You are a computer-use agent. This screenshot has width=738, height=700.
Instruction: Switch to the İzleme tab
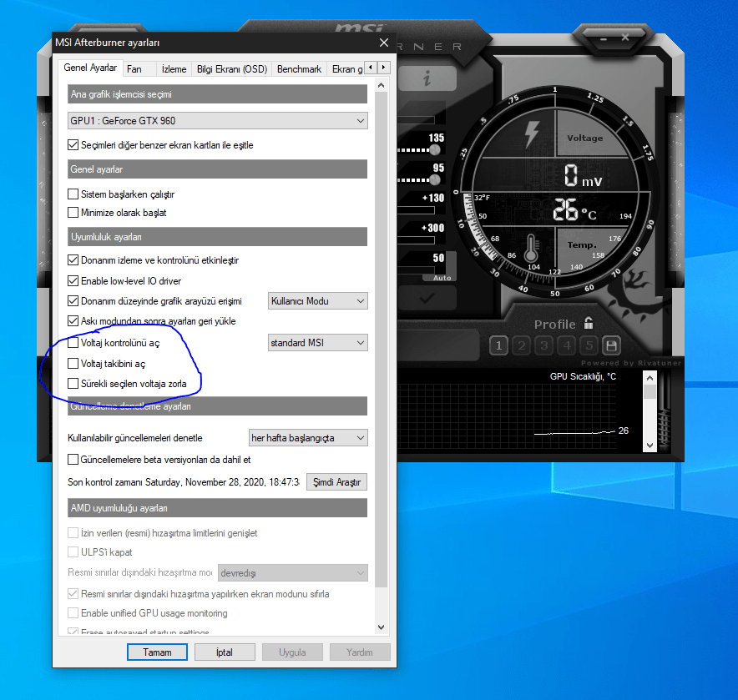coord(174,69)
